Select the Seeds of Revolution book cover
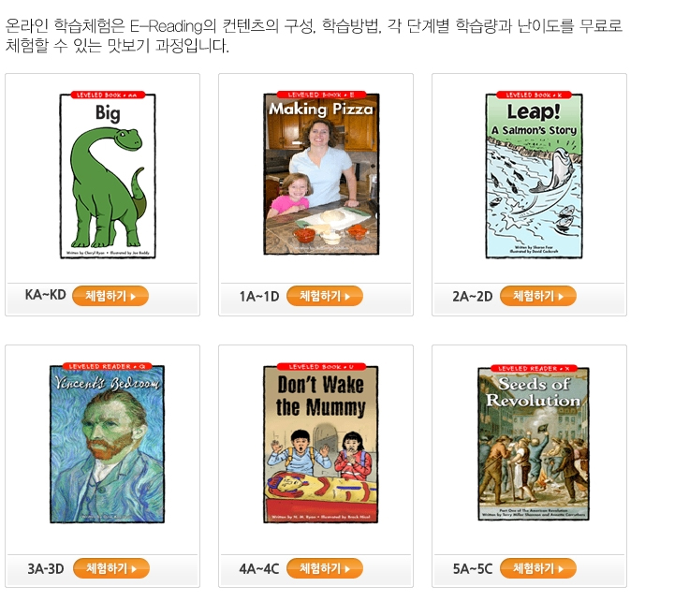Viewport: 689px width, 616px height. 534,443
